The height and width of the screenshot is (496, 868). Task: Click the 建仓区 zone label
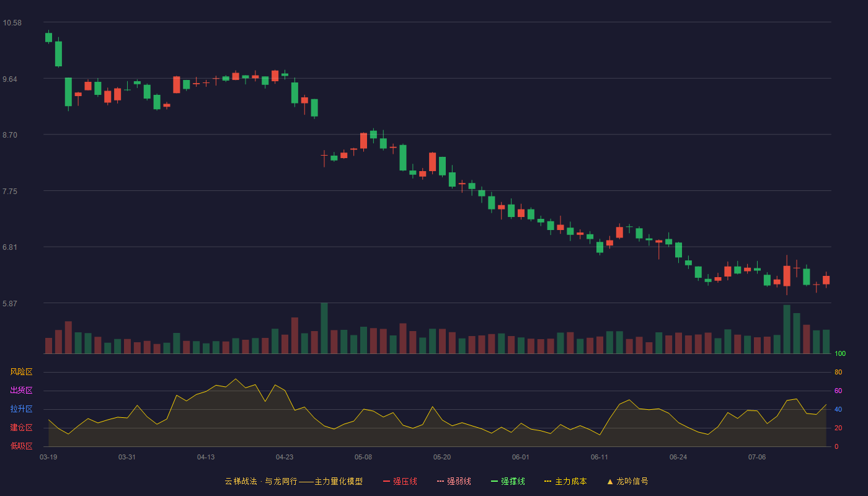21,428
